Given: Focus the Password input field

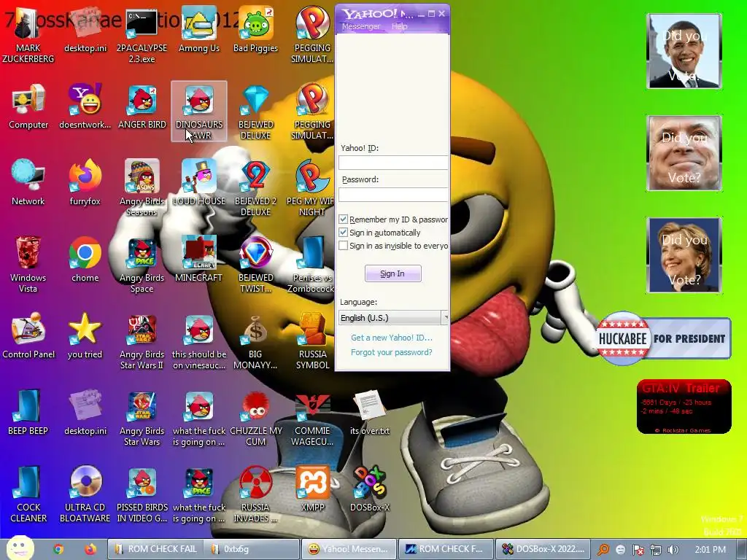Looking at the screenshot, I should (393, 194).
